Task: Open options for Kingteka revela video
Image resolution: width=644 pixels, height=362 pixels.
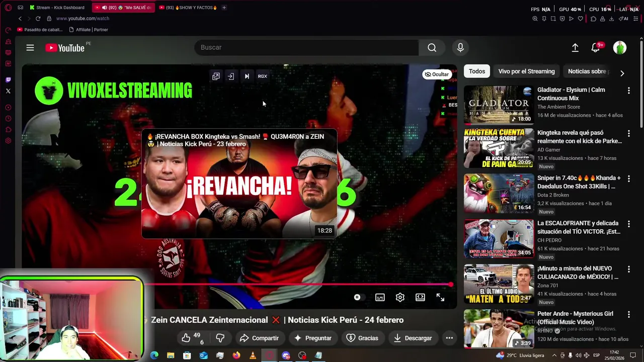Action: click(628, 134)
